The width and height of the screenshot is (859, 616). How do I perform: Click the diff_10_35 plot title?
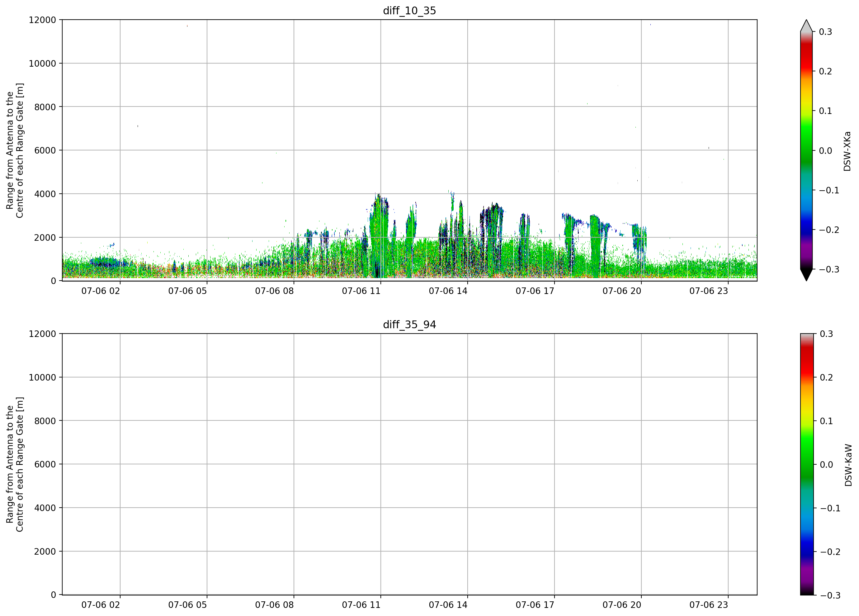click(409, 11)
